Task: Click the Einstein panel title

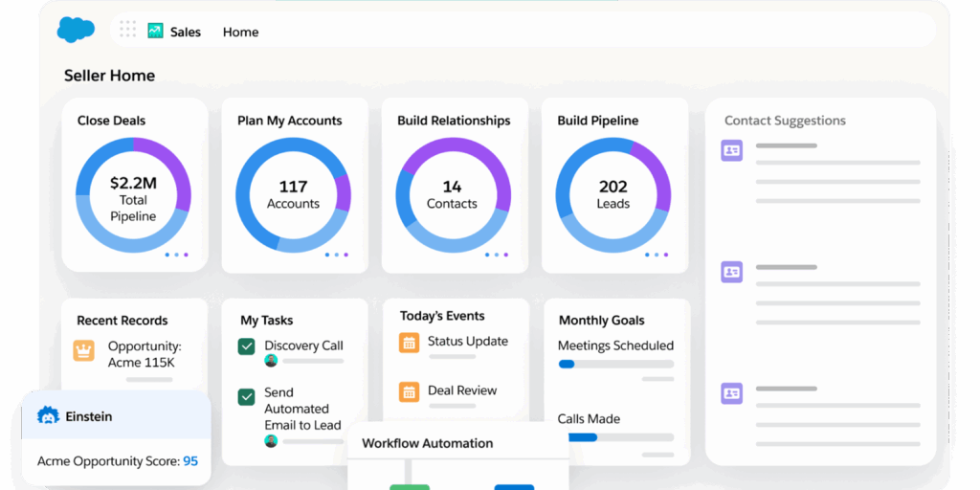Action: click(89, 416)
